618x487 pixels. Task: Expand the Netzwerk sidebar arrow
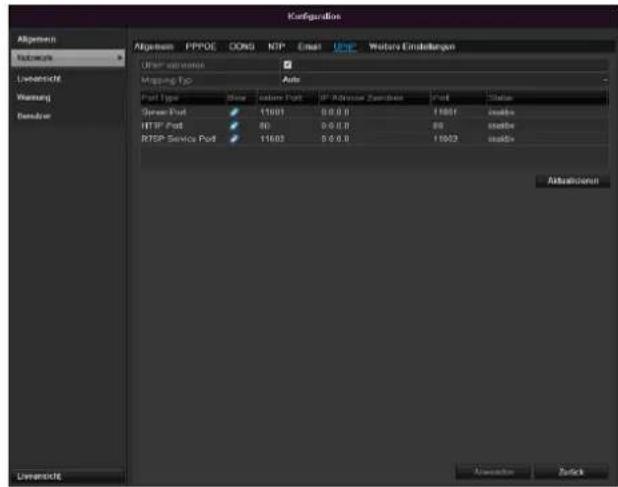coord(119,58)
